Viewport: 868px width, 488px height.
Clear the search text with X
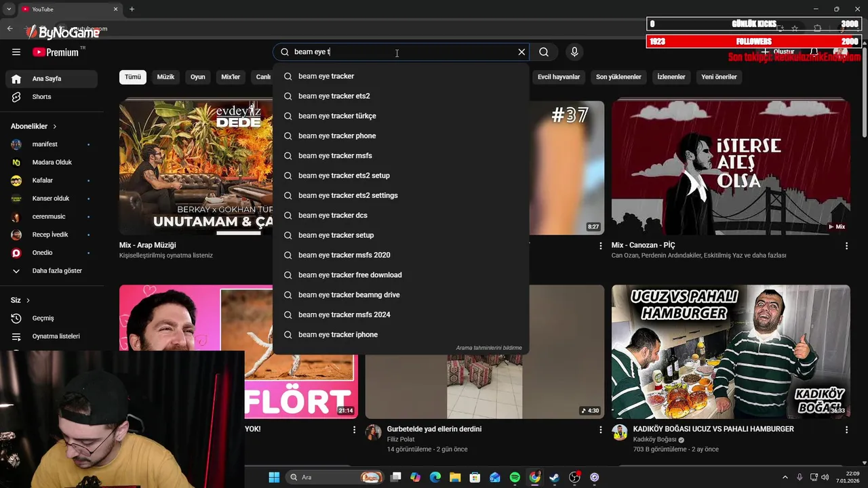521,52
